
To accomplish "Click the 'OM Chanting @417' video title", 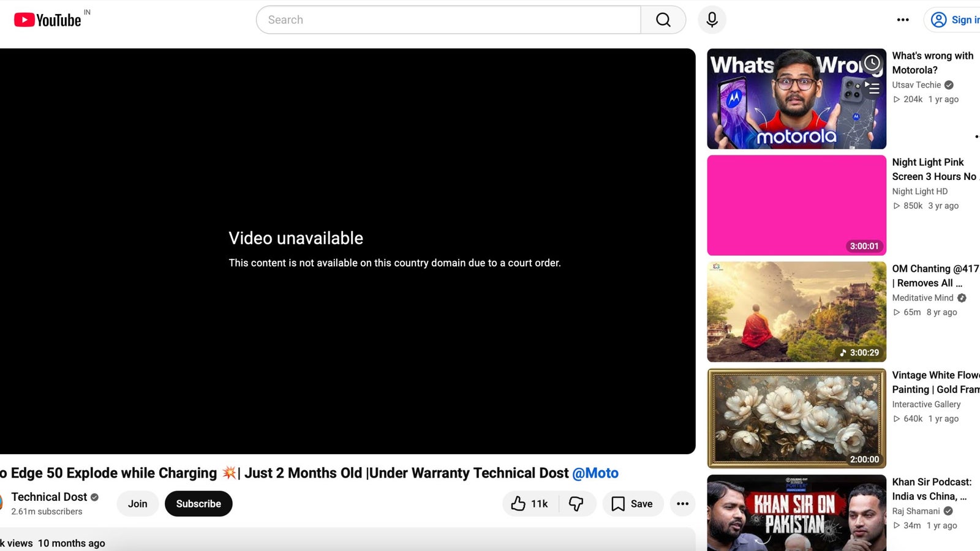I will [935, 276].
